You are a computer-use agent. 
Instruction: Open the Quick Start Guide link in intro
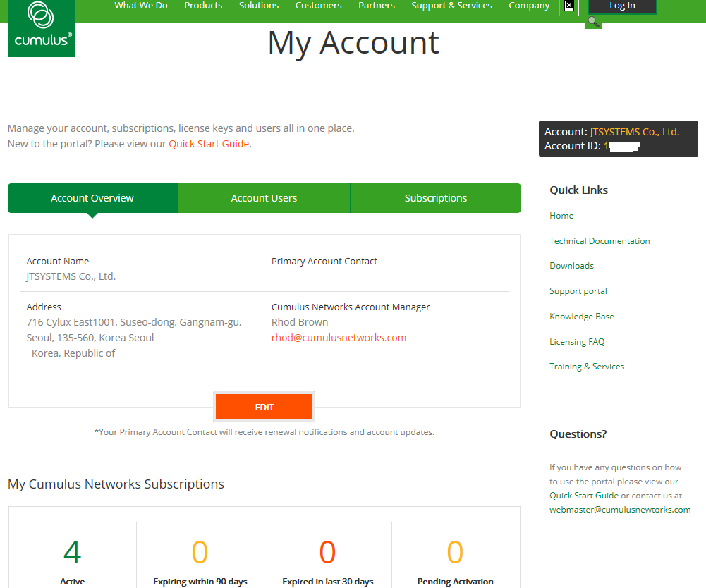tap(209, 144)
